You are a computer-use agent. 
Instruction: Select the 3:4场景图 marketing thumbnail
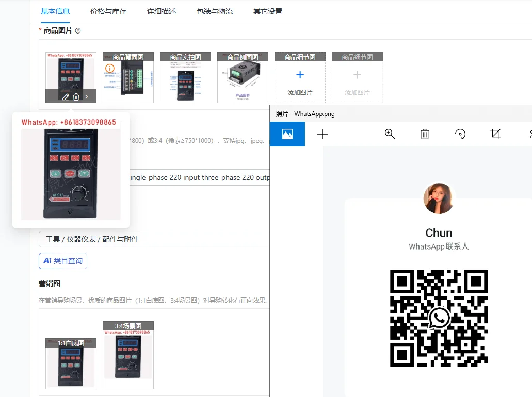[x=128, y=355]
